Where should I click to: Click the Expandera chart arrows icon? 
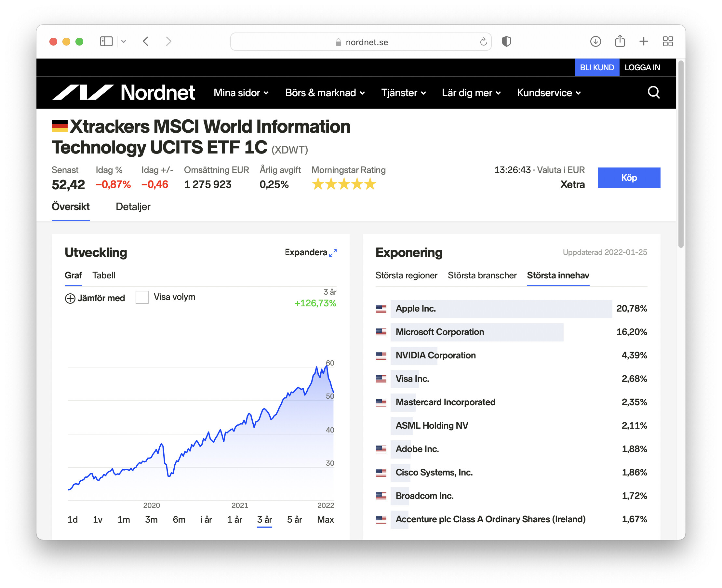coord(333,253)
